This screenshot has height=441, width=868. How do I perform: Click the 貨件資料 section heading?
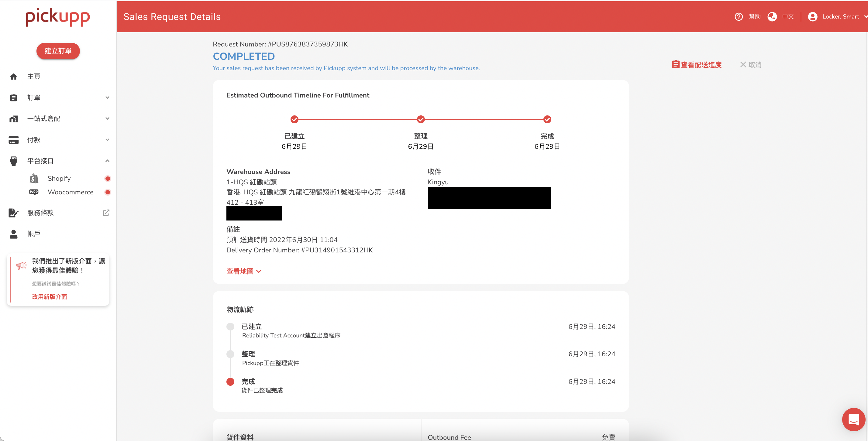[240, 437]
